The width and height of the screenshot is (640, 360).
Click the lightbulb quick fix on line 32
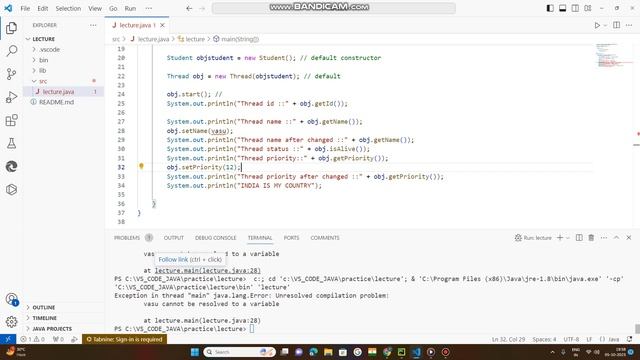point(141,166)
